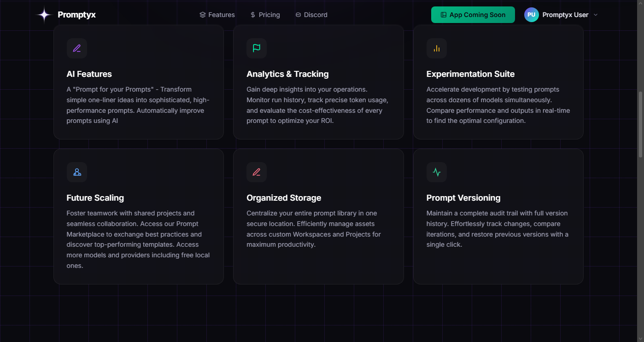
Task: Expand the chevron next to Promptyx User
Action: click(596, 15)
